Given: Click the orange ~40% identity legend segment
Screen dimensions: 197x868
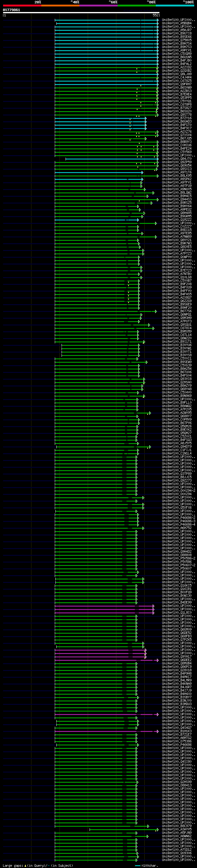Looking at the screenshot, I should coord(60,6).
